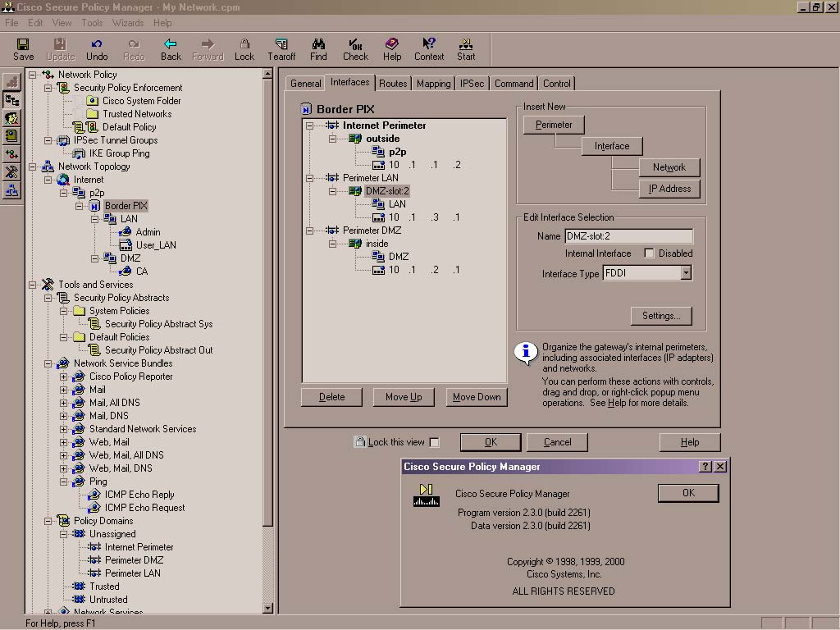This screenshot has height=630, width=840.
Task: Collapse the Network Policy node
Action: (x=33, y=75)
